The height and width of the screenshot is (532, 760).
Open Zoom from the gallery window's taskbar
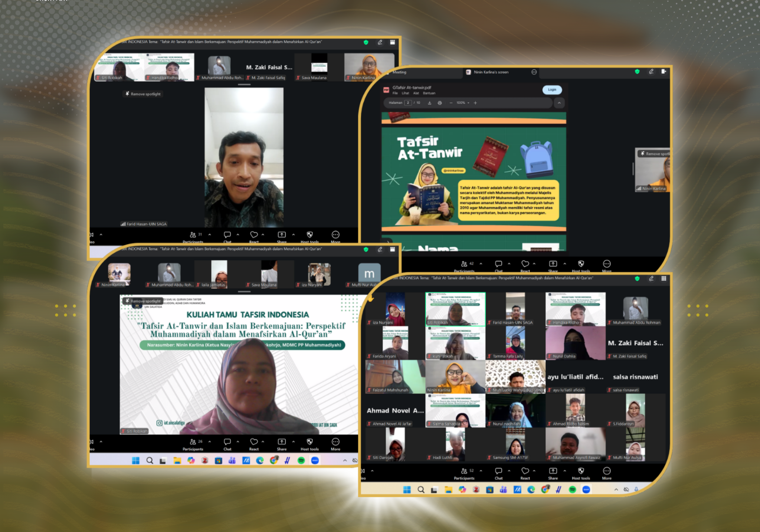(x=586, y=490)
